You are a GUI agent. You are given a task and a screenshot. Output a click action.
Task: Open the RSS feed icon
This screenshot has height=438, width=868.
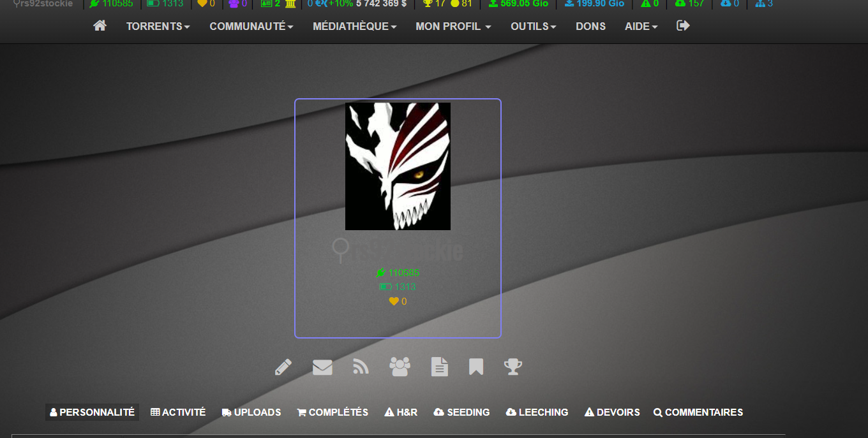[x=361, y=367]
